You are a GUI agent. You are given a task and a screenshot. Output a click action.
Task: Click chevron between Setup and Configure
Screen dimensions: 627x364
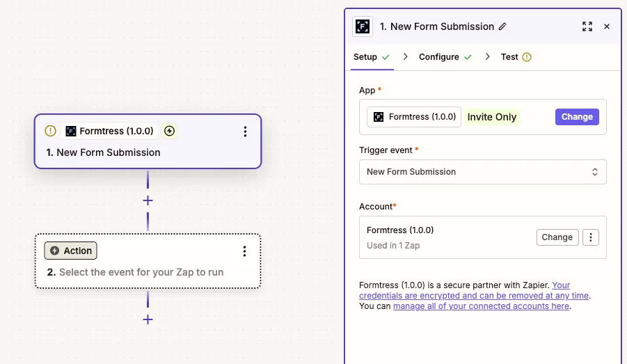(406, 57)
